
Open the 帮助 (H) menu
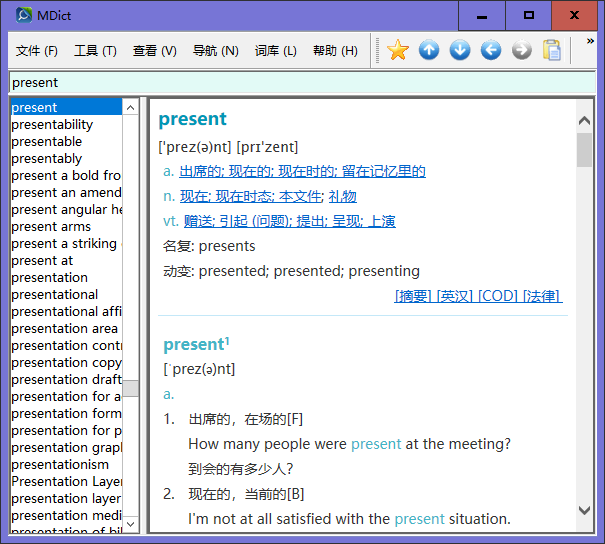pos(335,51)
